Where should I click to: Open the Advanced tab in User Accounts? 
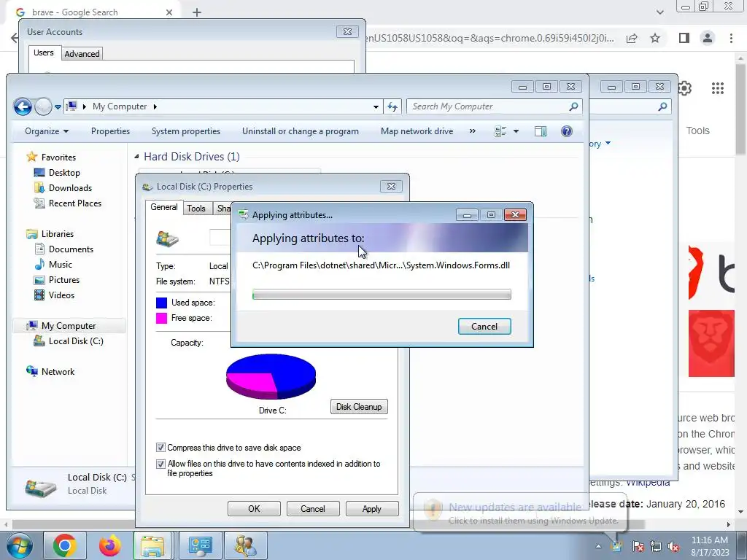coord(82,54)
